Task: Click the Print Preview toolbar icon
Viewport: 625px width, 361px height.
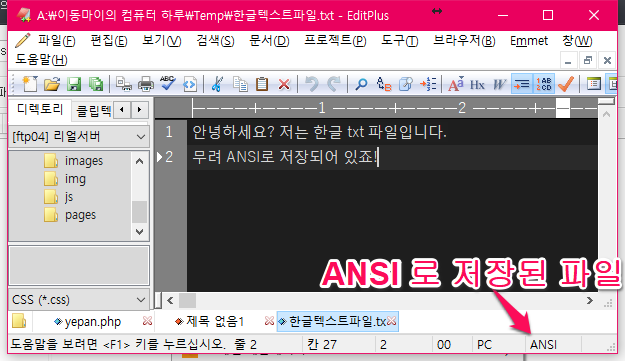Action: pyautogui.click(x=124, y=84)
